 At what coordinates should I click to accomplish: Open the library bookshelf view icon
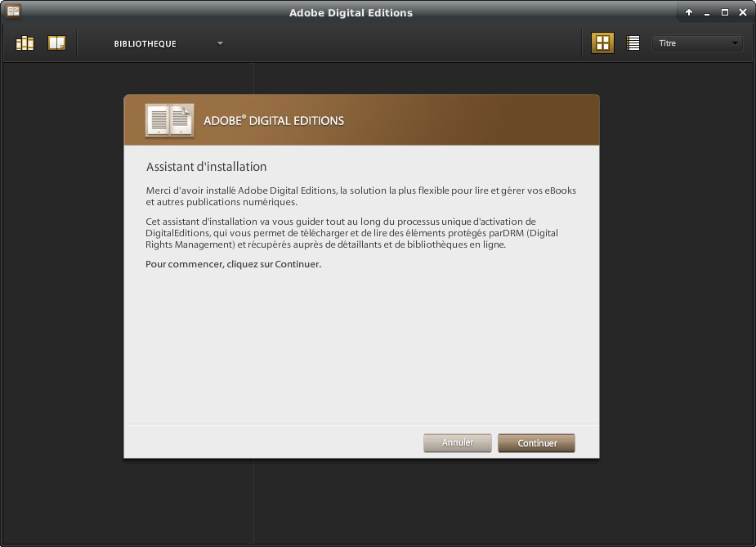(x=25, y=43)
